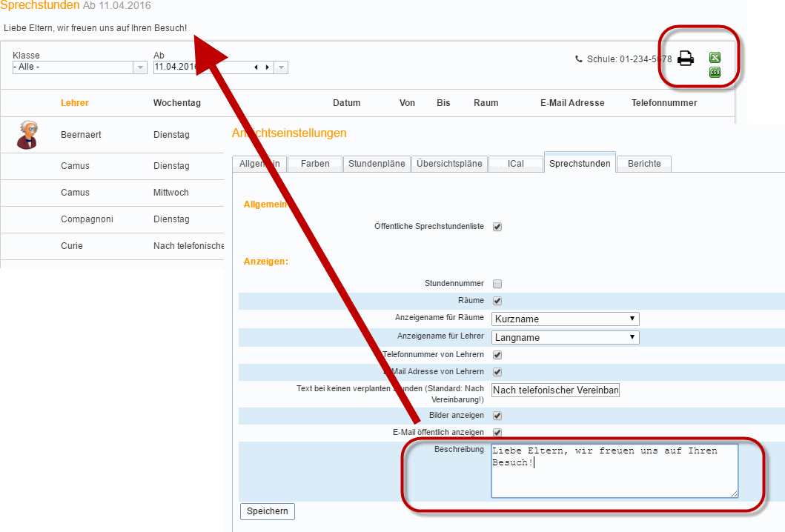Screen dimensions: 785x532
Task: Click in the Beschreibung text area
Action: point(615,471)
